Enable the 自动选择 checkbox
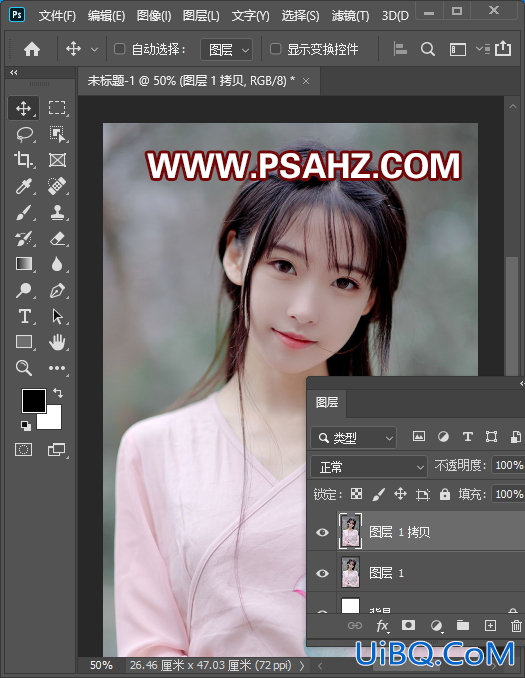525x678 pixels. pos(119,49)
